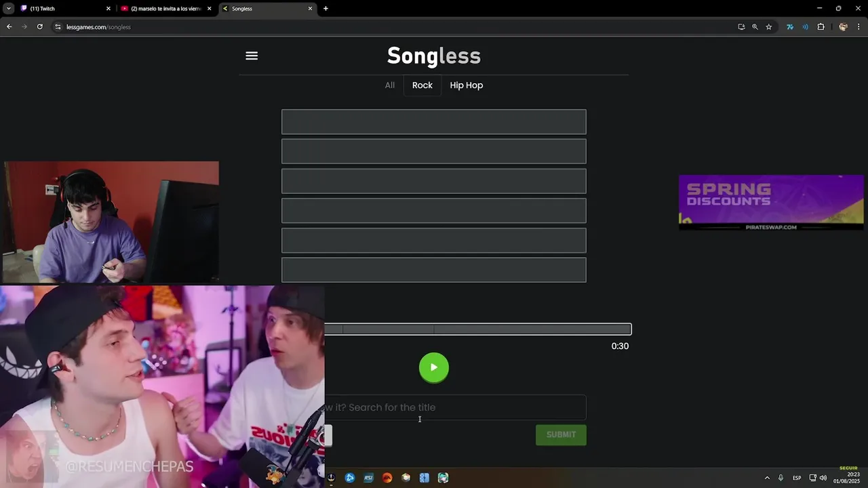868x488 pixels.
Task: Bookmark this page with the star
Action: 769,27
